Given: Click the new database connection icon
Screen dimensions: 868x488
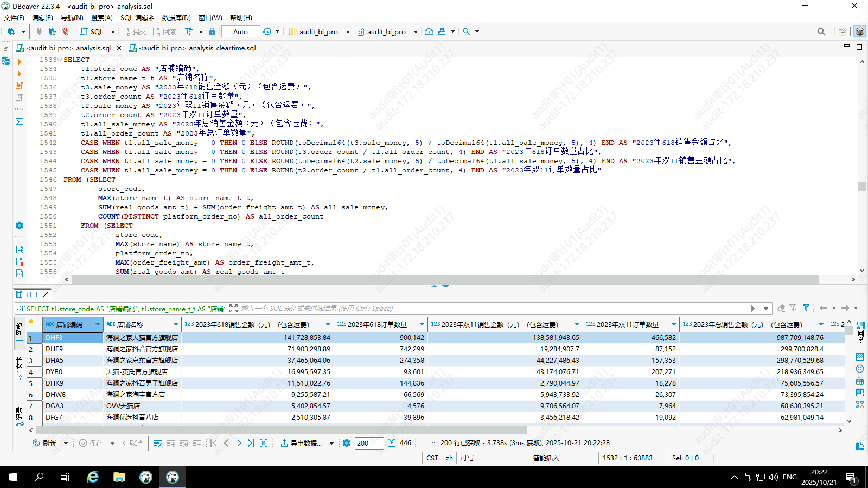Looking at the screenshot, I should (11, 31).
